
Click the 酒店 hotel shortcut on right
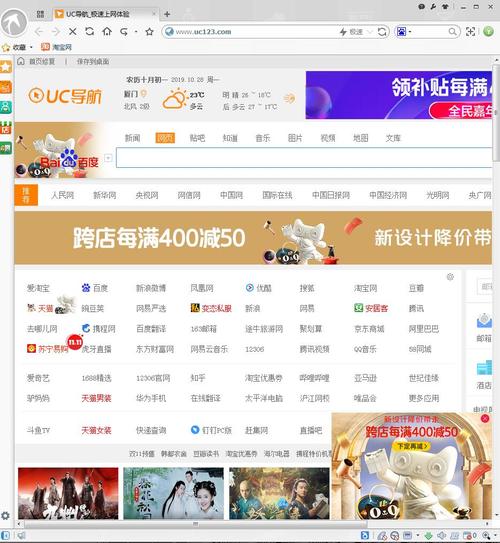(x=484, y=374)
